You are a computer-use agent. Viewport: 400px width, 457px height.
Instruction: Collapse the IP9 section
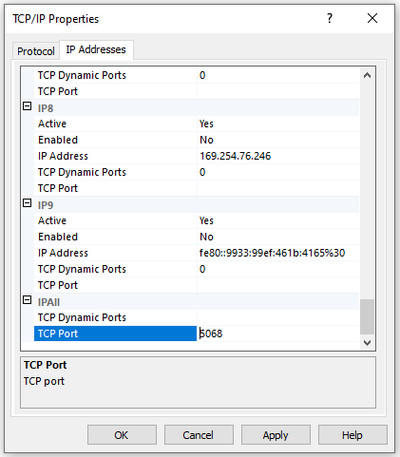tap(27, 203)
